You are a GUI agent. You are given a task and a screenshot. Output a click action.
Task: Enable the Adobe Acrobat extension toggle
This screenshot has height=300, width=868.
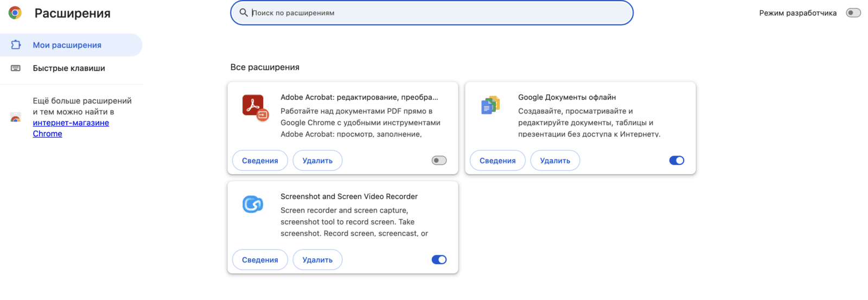click(x=439, y=161)
